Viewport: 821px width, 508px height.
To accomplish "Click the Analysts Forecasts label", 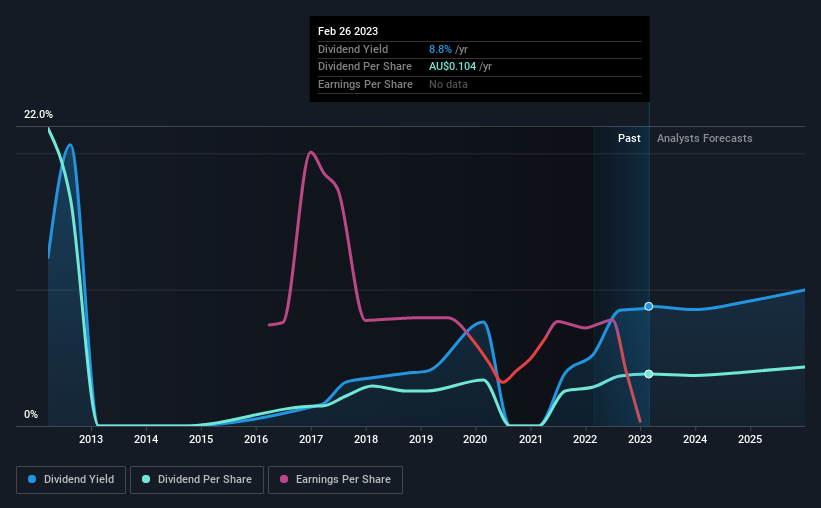I will tap(704, 138).
